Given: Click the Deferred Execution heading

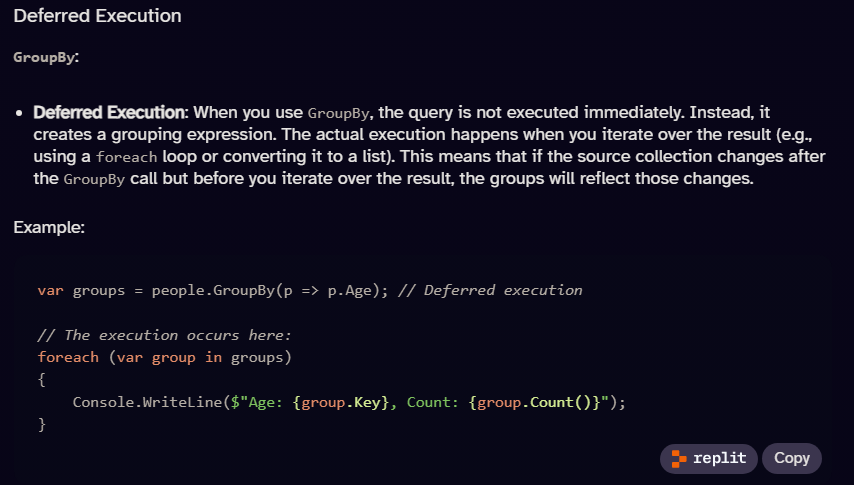Looking at the screenshot, I should click(97, 16).
